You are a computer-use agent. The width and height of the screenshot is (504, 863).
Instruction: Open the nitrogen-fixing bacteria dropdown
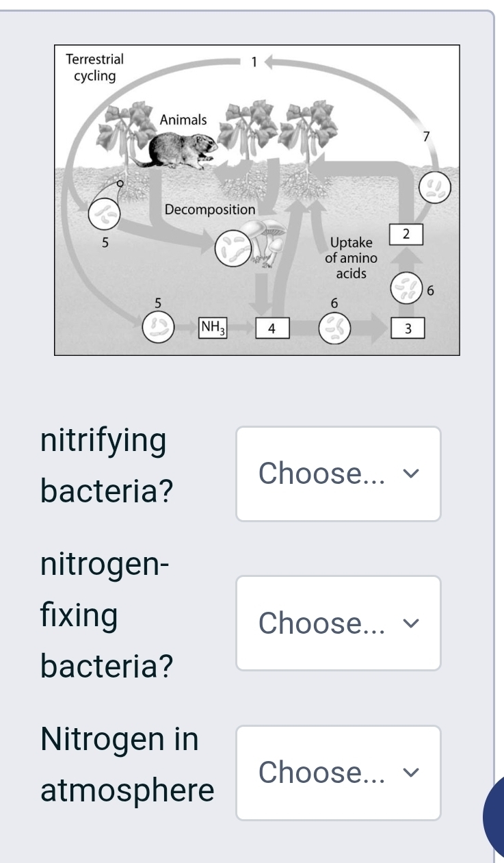click(339, 623)
